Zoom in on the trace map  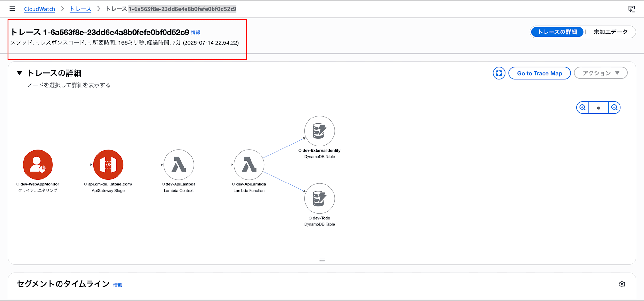pyautogui.click(x=582, y=108)
